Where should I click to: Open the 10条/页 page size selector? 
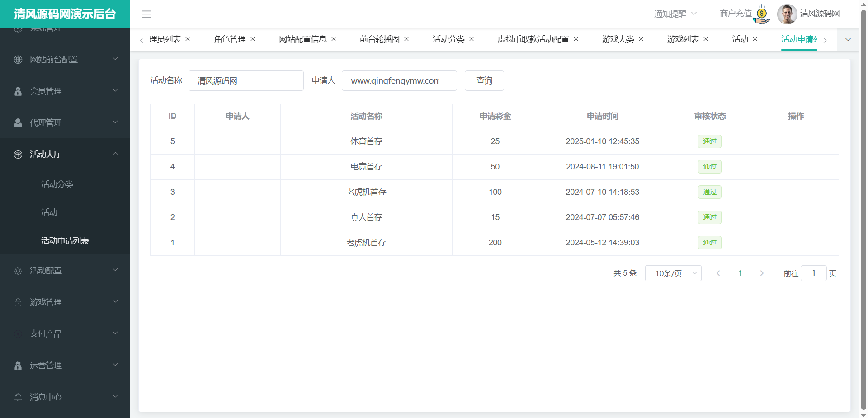coord(673,273)
